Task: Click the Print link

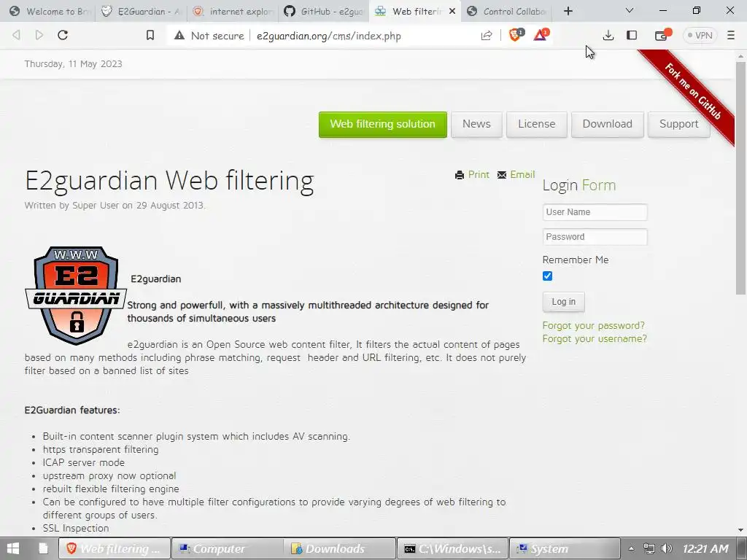Action: tap(479, 174)
